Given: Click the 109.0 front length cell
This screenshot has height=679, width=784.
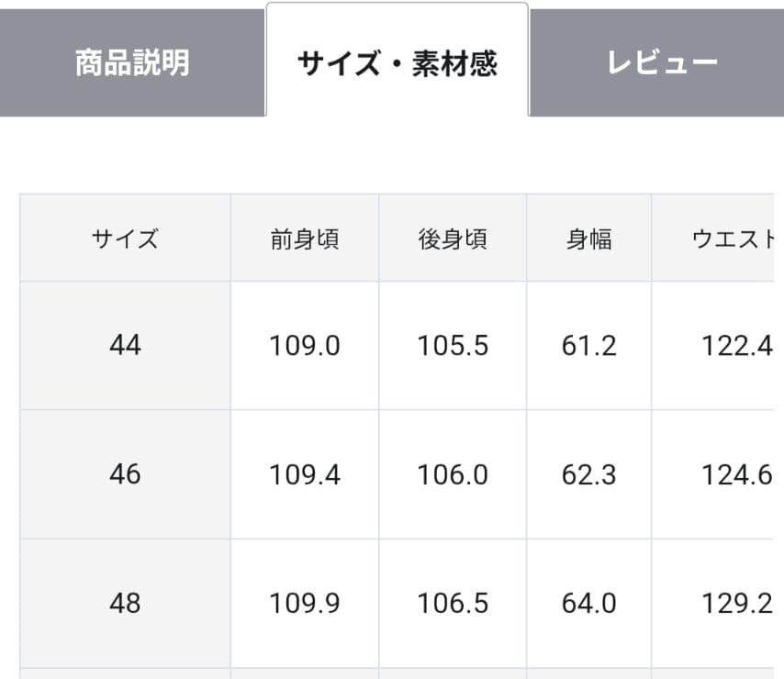Looking at the screenshot, I should (305, 346).
